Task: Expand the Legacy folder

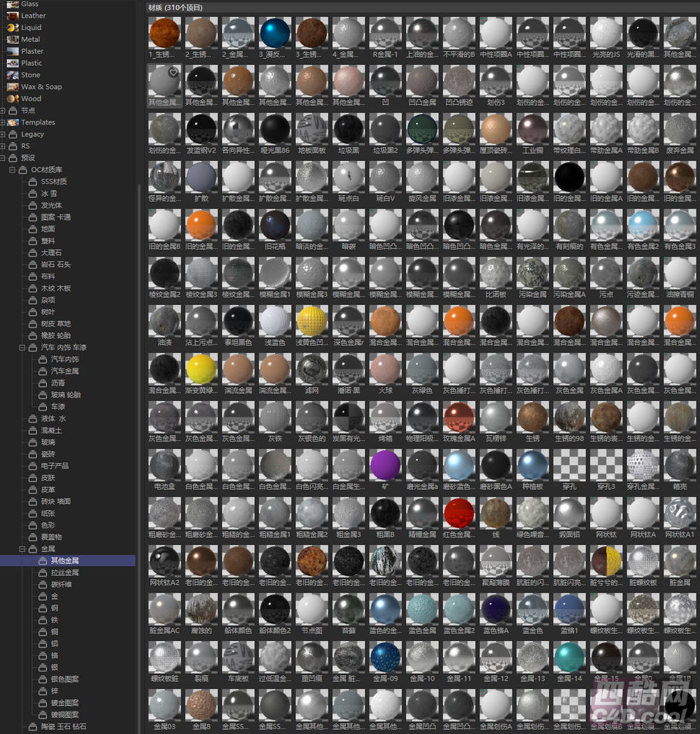Action: [x=3, y=134]
